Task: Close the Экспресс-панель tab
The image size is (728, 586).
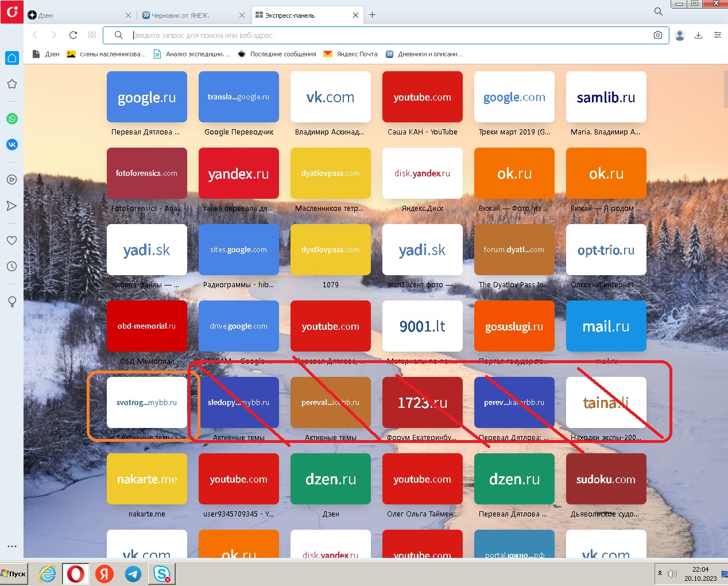Action: coord(355,16)
